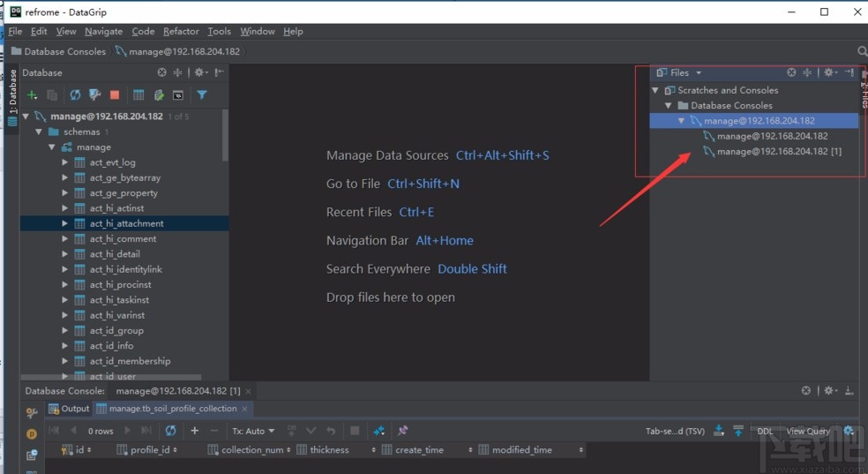Image resolution: width=868 pixels, height=474 pixels.
Task: Click the View Query button
Action: tap(808, 431)
